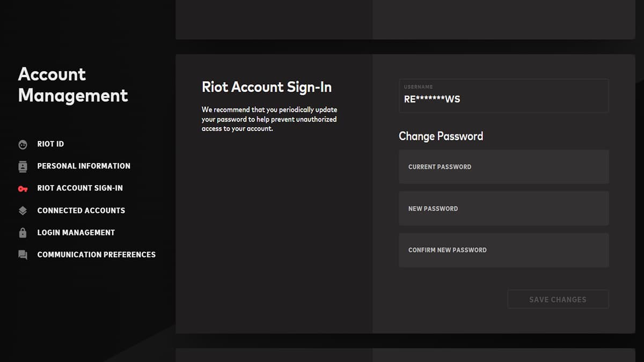
Task: Open Communication Preferences settings
Action: pos(96,254)
